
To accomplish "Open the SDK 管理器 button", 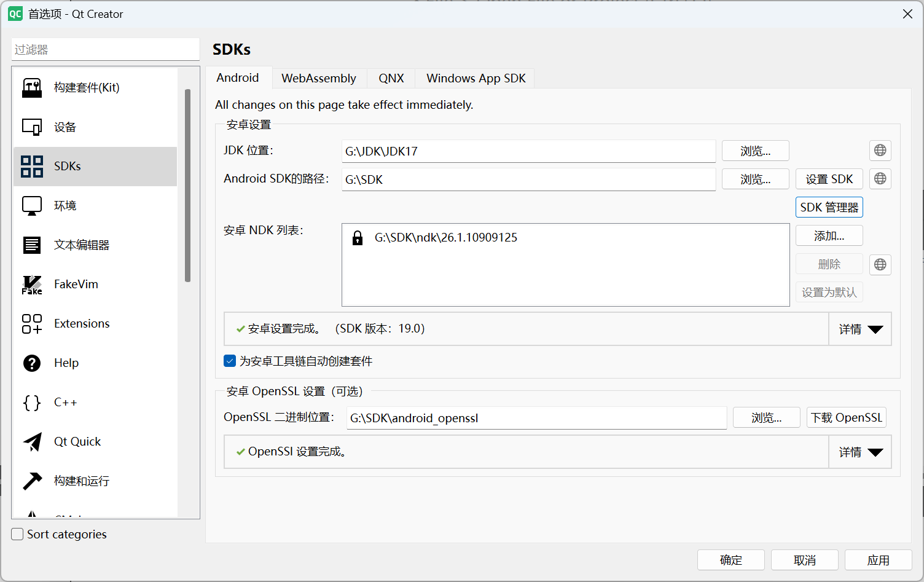I will click(x=829, y=207).
